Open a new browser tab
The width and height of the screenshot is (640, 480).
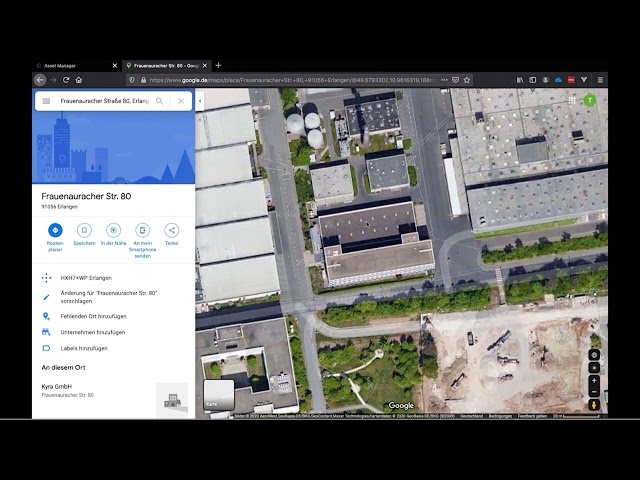coord(218,65)
